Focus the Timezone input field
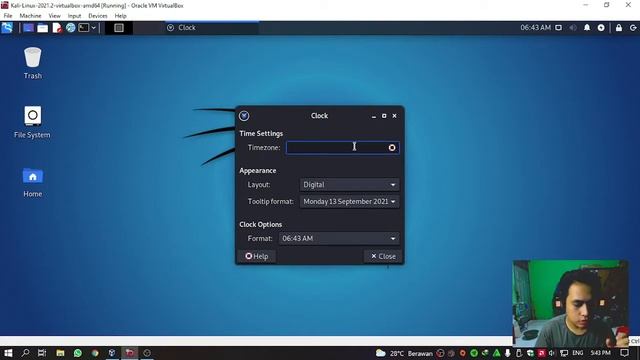Image resolution: width=640 pixels, height=360 pixels. (x=342, y=147)
